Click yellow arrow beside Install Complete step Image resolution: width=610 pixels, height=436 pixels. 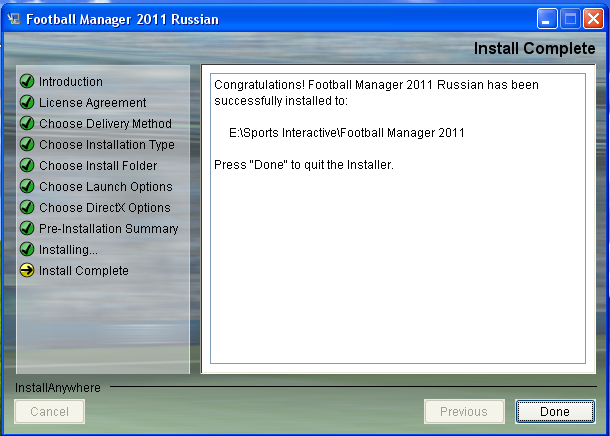pyautogui.click(x=27, y=270)
